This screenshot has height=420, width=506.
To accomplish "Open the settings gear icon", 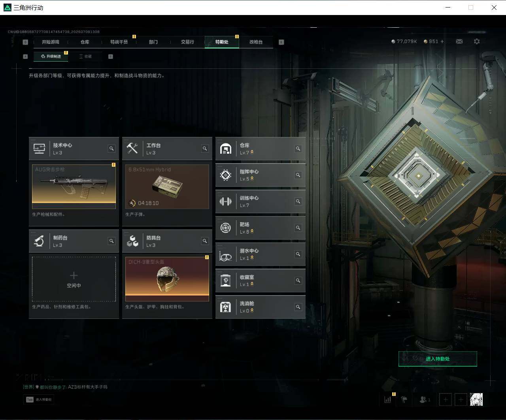I will click(x=477, y=41).
